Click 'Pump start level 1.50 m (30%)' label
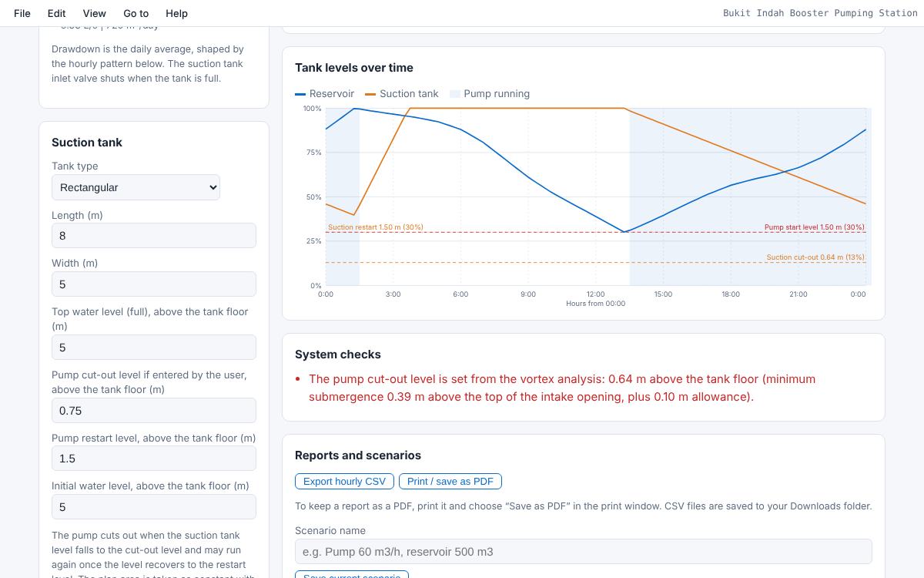This screenshot has height=578, width=924. (x=814, y=227)
